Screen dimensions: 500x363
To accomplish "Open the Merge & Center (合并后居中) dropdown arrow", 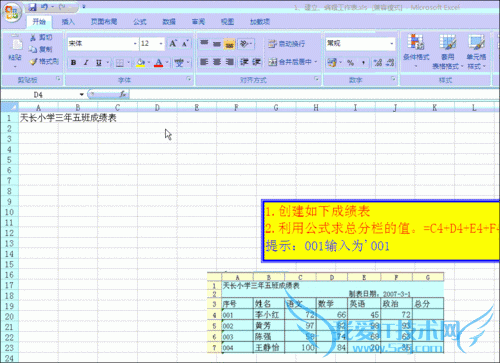I will tap(316, 62).
